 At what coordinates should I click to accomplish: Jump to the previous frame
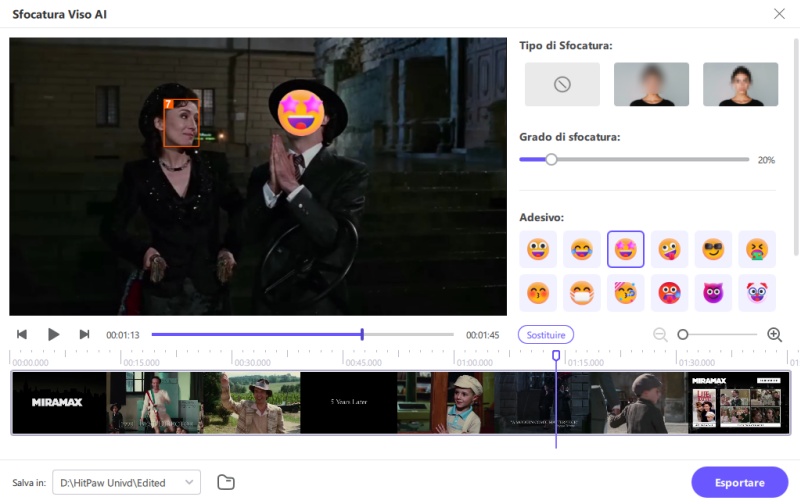click(22, 335)
